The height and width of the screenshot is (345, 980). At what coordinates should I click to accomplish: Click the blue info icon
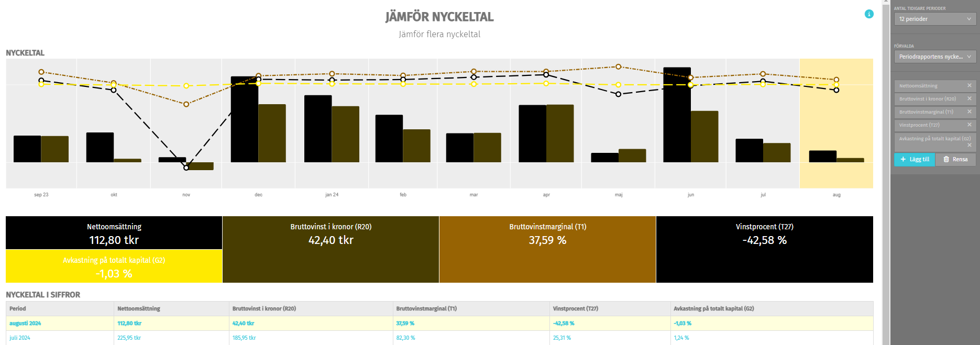pos(869,14)
